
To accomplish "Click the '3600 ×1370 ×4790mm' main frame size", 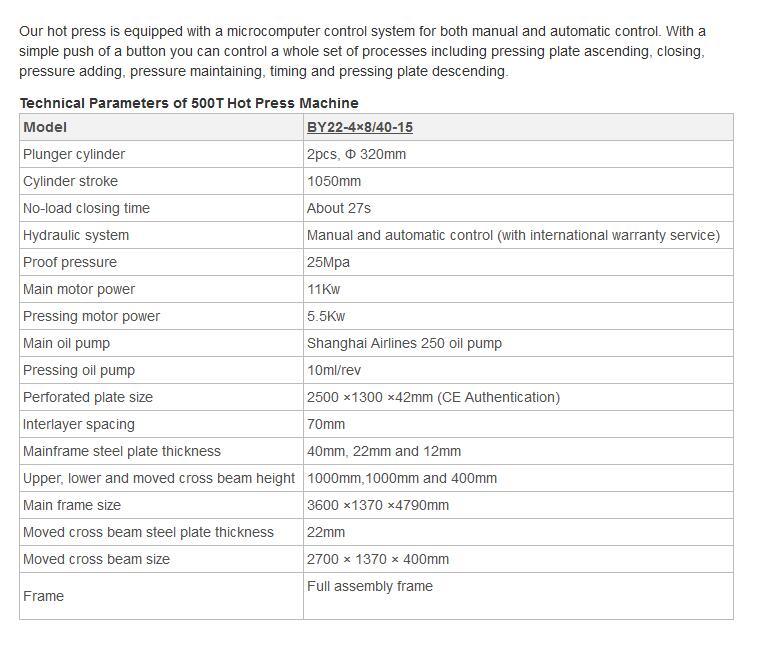I will (378, 505).
